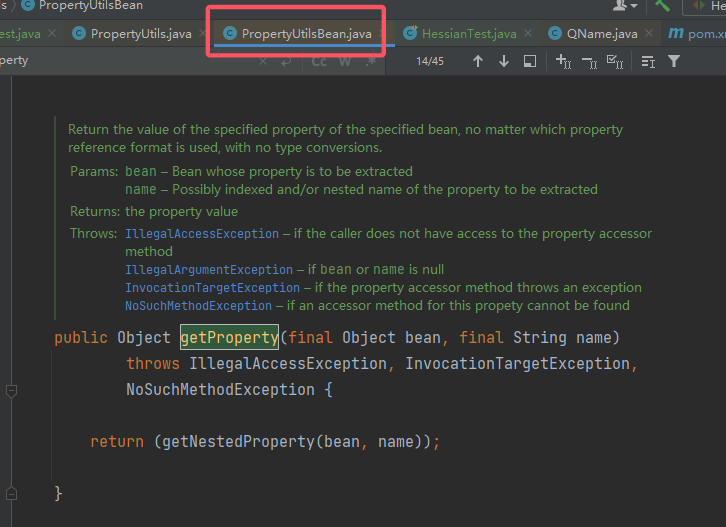Open the user account icon menu

pos(625,6)
